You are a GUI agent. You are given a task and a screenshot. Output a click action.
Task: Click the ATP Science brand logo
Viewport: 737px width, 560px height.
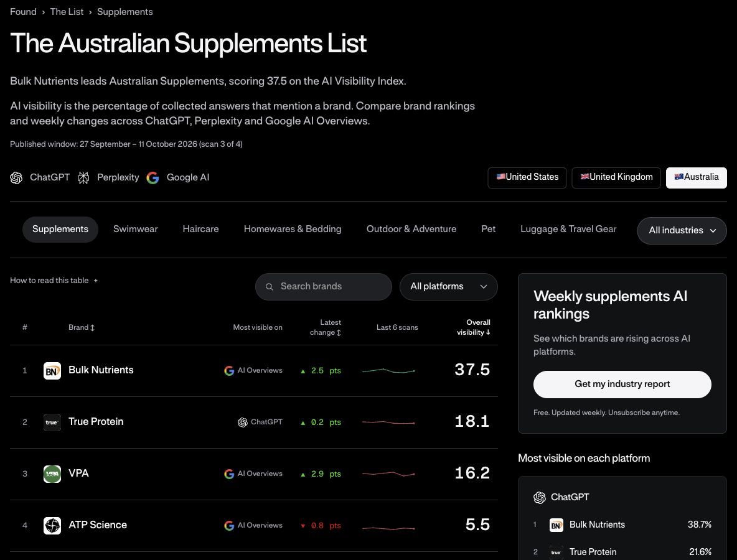click(52, 526)
